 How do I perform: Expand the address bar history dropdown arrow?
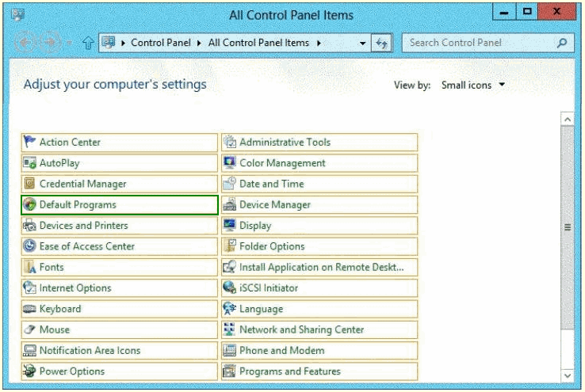click(362, 44)
